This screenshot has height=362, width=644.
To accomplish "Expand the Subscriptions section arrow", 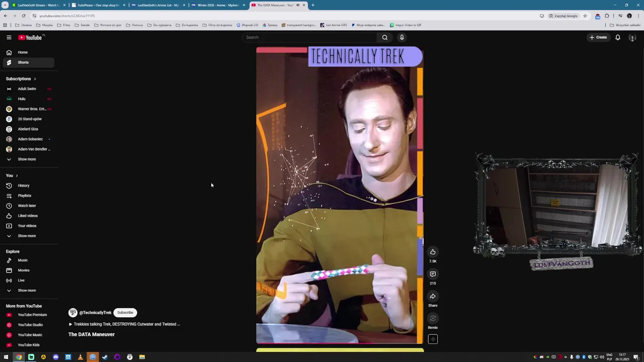I will pyautogui.click(x=35, y=79).
